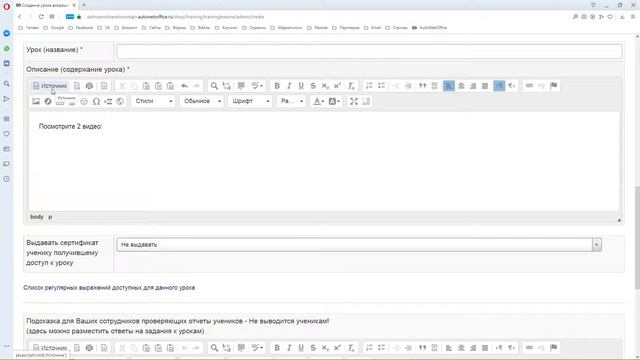Open Не выдавать certificate dropdown
640x360 pixels.
click(x=359, y=244)
